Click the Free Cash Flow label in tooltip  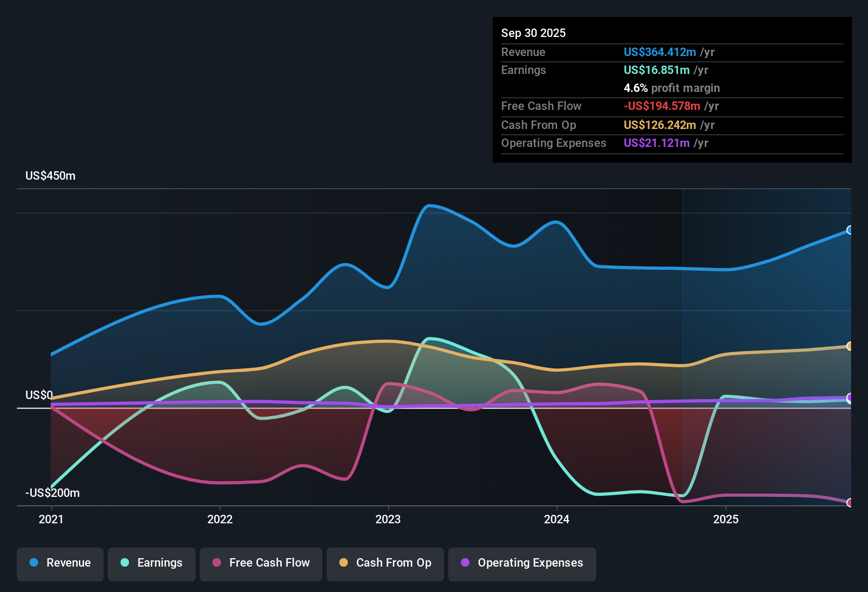(541, 106)
